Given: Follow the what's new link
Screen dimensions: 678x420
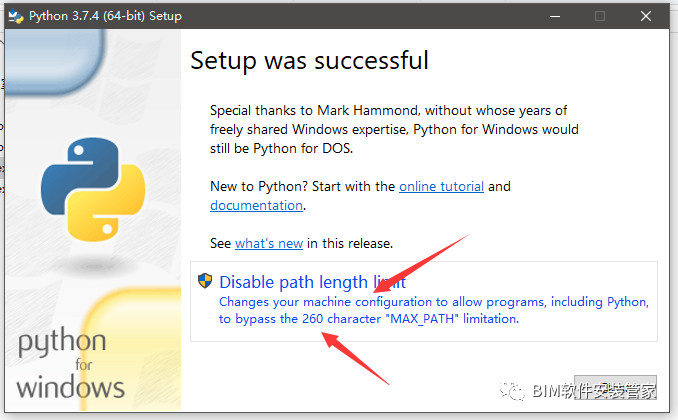Looking at the screenshot, I should (269, 244).
